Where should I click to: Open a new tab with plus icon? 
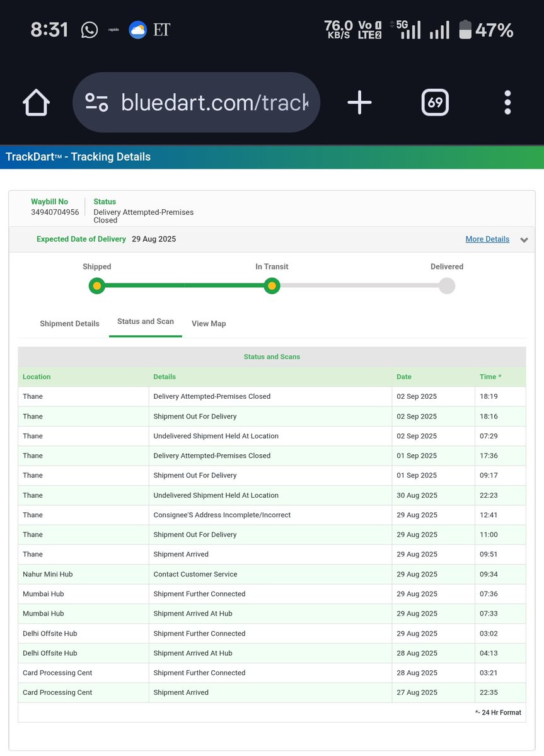[359, 102]
